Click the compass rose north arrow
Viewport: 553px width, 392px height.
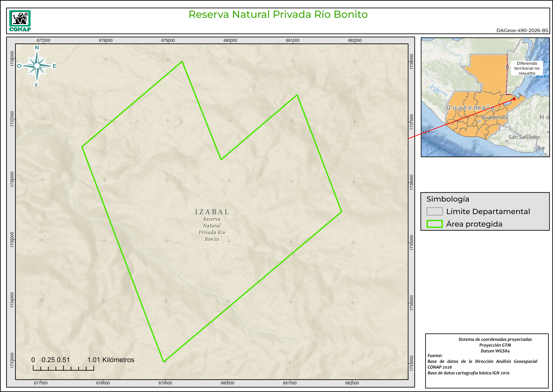pos(37,66)
